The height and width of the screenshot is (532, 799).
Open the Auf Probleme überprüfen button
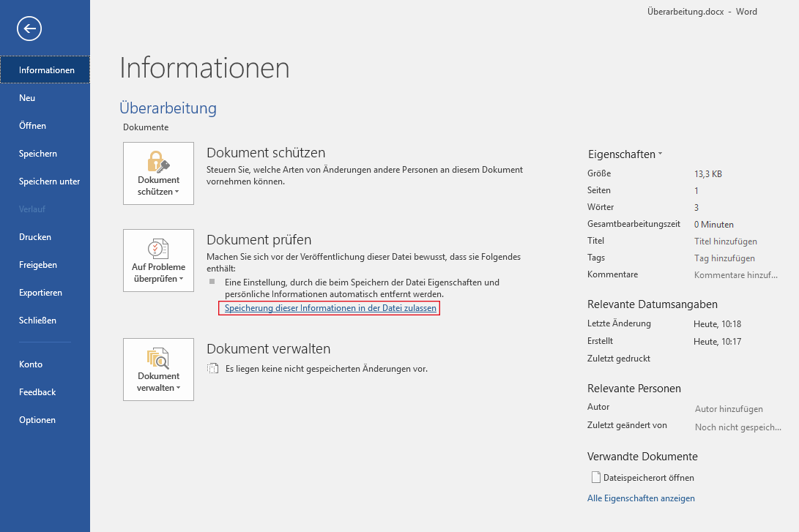click(x=158, y=261)
